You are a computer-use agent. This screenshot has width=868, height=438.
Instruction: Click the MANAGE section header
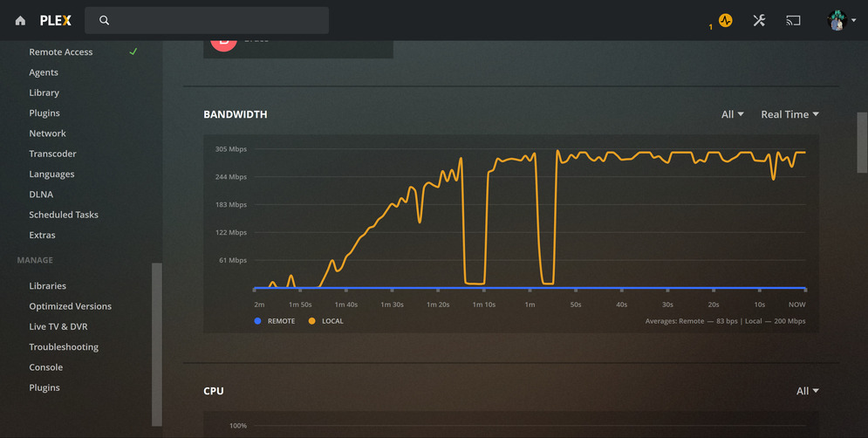coord(35,260)
